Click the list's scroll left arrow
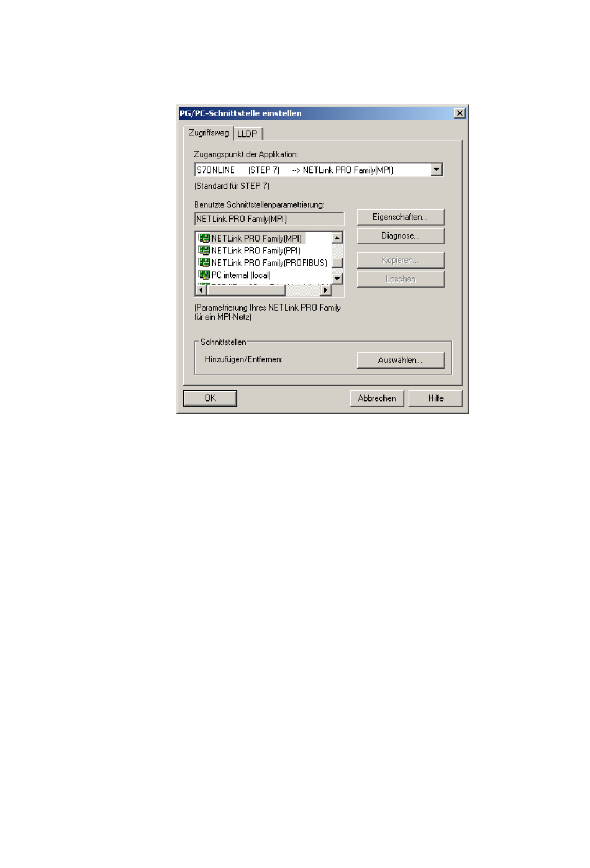 click(x=201, y=290)
